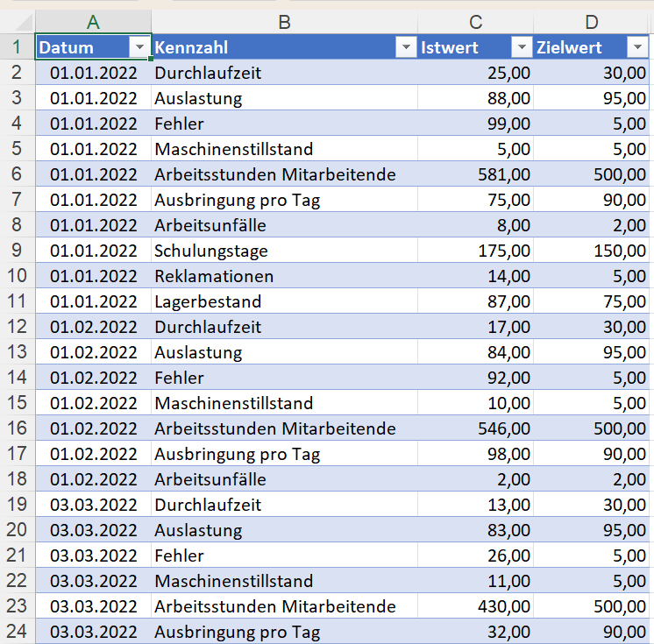This screenshot has height=644, width=654.
Task: Select column C header
Action: (x=475, y=22)
